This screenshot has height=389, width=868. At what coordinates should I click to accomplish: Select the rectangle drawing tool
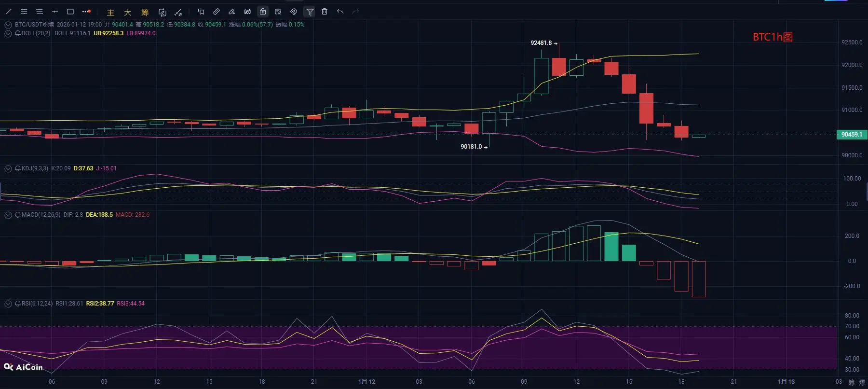70,12
